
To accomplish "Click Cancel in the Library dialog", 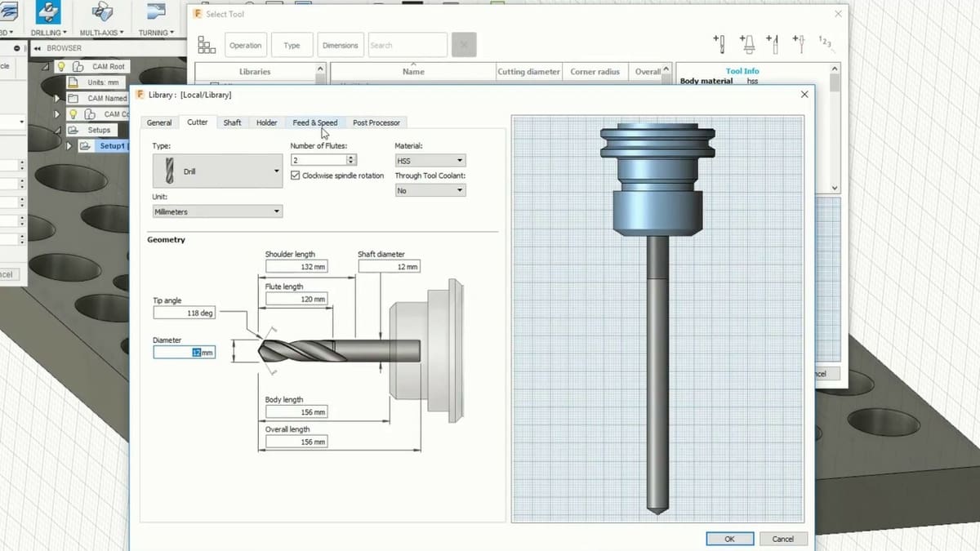I will pyautogui.click(x=783, y=539).
